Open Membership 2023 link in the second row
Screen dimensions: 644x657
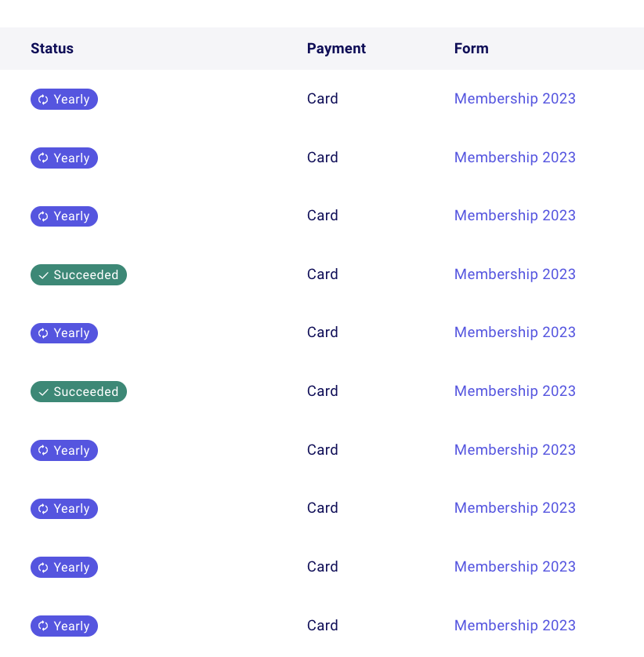515,158
